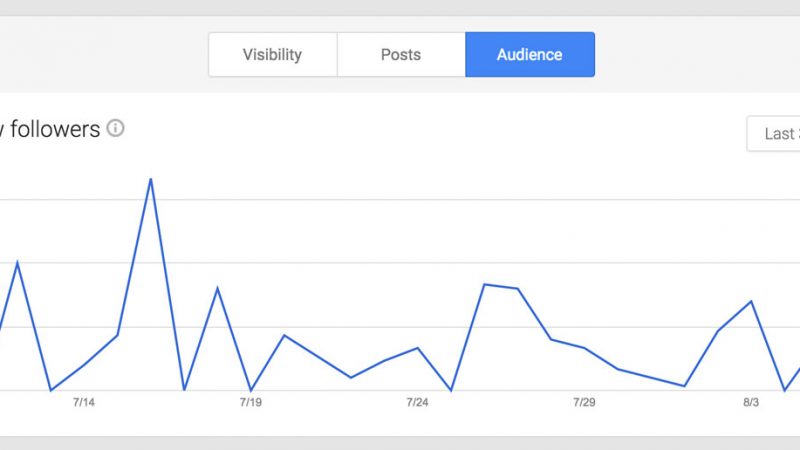Click the chart line point above 8/3

[x=751, y=301]
